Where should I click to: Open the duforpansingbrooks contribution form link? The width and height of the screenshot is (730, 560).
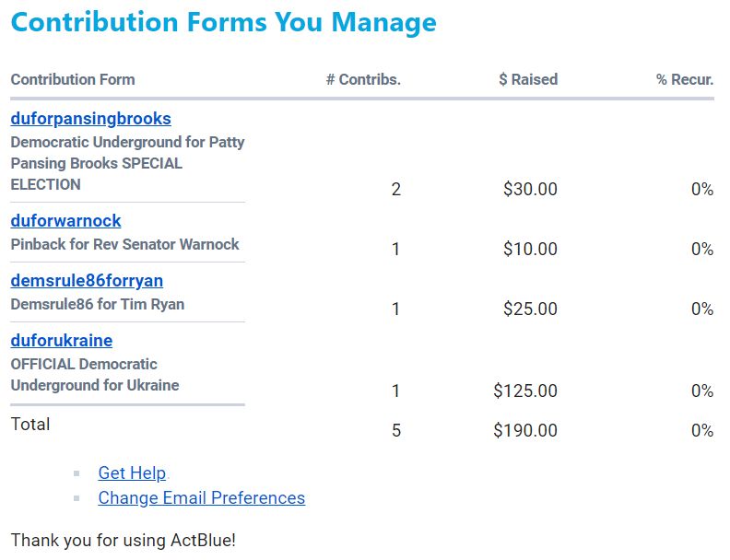click(90, 119)
